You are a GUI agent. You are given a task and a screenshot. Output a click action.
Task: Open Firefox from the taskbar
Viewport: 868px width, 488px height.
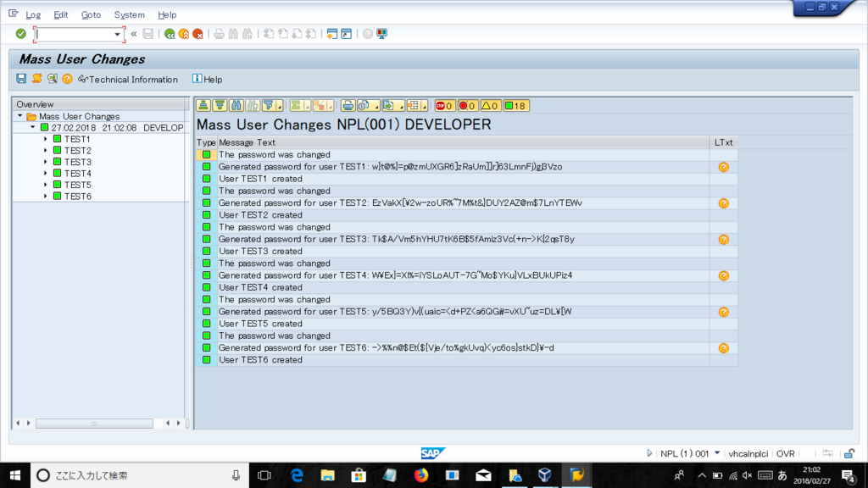tap(420, 475)
